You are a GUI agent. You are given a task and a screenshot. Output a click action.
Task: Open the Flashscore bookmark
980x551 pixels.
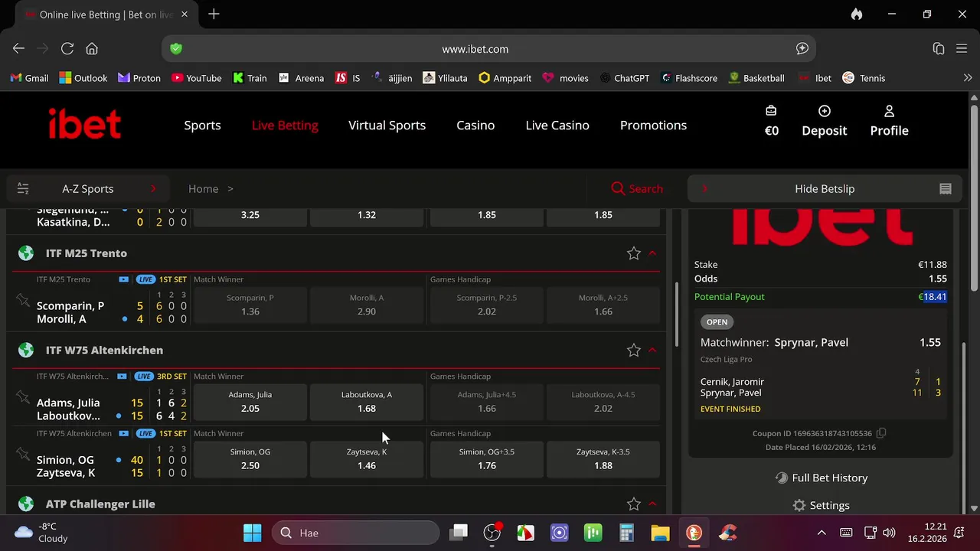tap(688, 78)
